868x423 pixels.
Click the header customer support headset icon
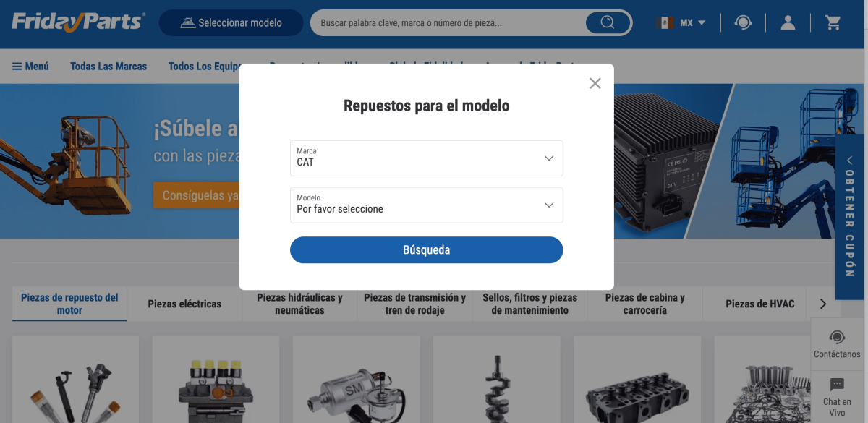click(743, 22)
